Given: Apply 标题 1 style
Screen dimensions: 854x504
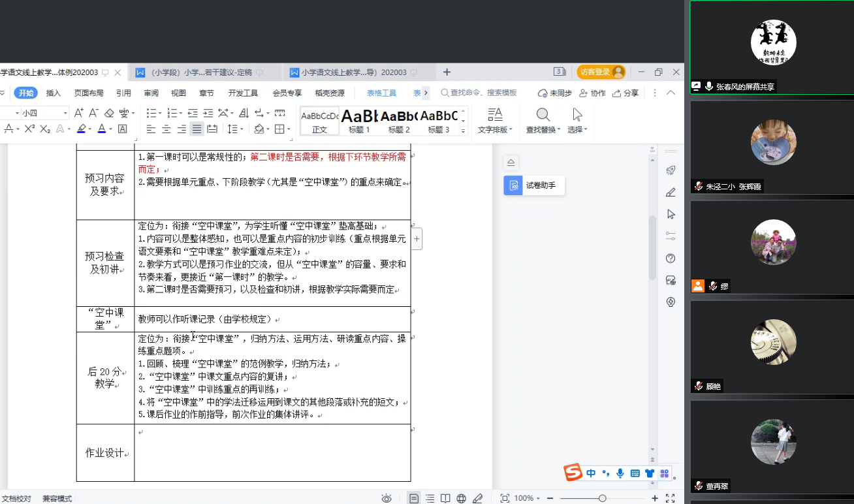Looking at the screenshot, I should click(359, 121).
